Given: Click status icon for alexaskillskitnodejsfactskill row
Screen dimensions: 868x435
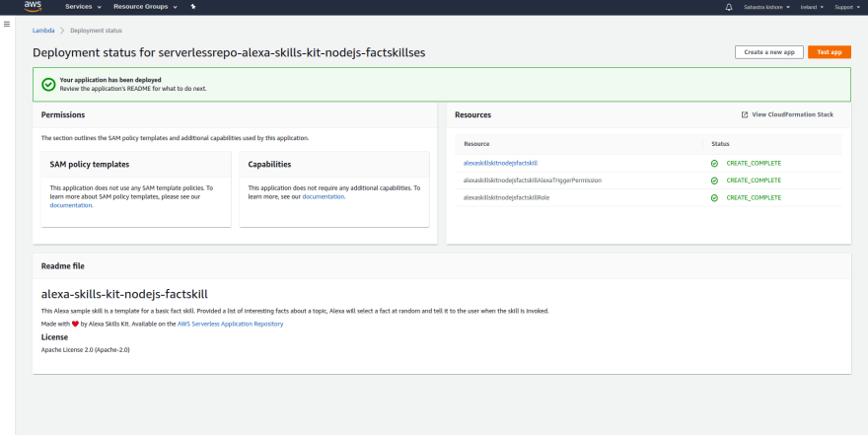Looking at the screenshot, I should (714, 164).
